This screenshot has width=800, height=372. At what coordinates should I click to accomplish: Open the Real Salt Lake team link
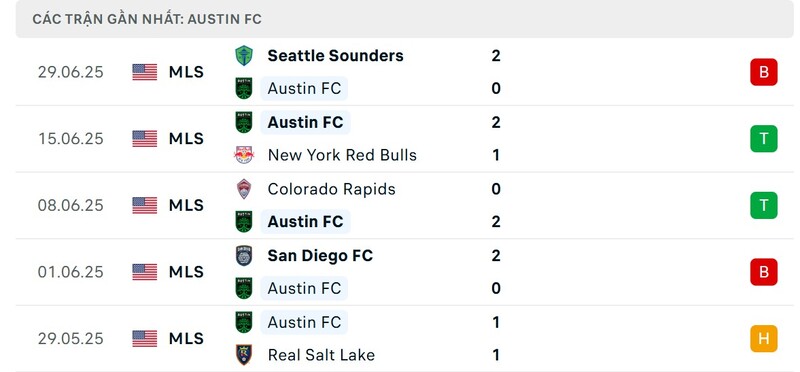coord(321,355)
